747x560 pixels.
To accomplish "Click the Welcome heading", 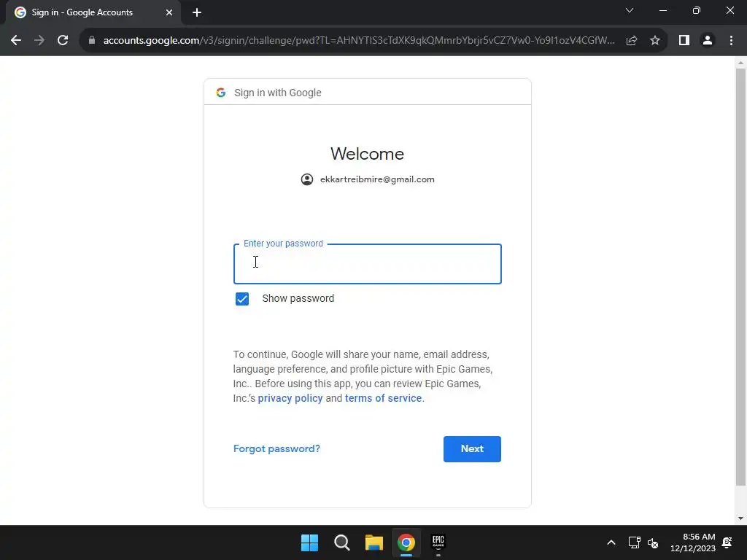I will [x=368, y=153].
